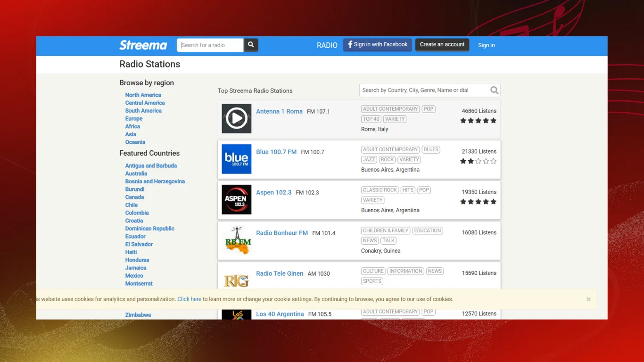Click the Streema logo

tap(143, 45)
